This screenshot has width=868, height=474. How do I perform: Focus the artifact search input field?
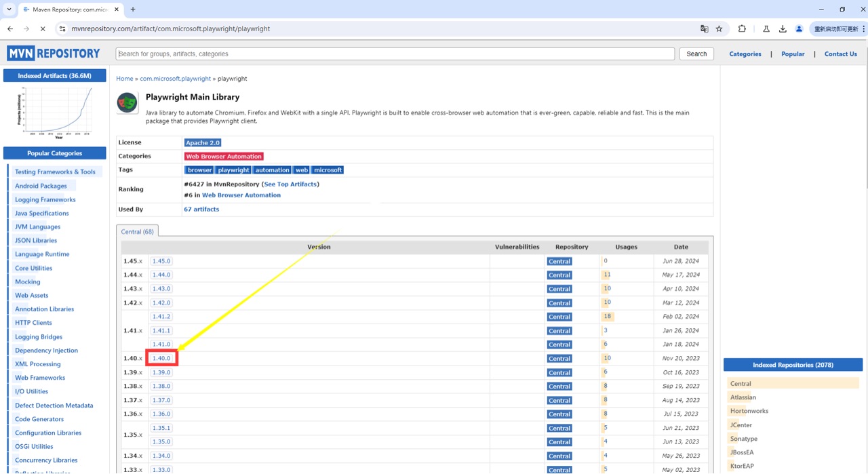[x=395, y=54]
